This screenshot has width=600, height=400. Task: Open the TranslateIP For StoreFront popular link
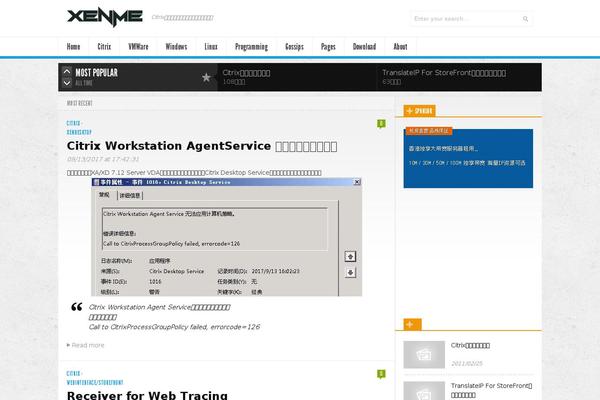(x=444, y=73)
